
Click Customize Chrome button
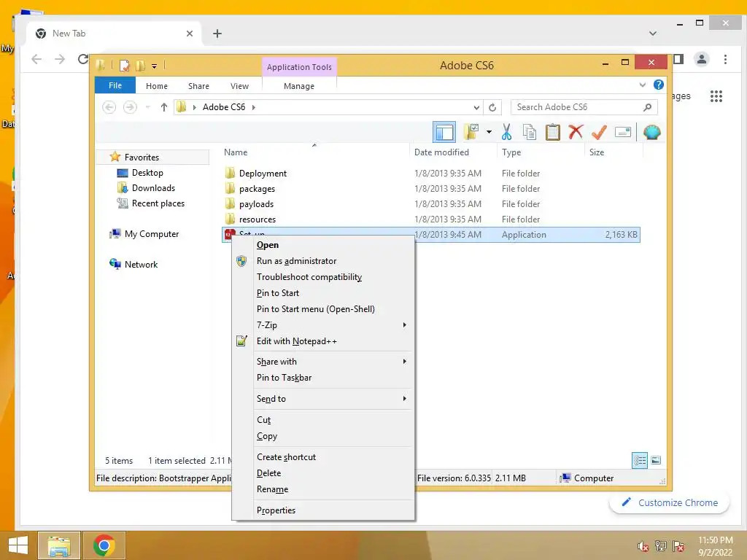pos(670,503)
